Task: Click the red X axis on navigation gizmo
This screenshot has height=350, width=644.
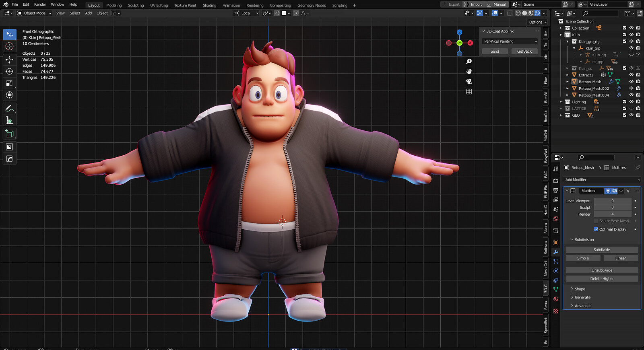Action: click(x=470, y=43)
